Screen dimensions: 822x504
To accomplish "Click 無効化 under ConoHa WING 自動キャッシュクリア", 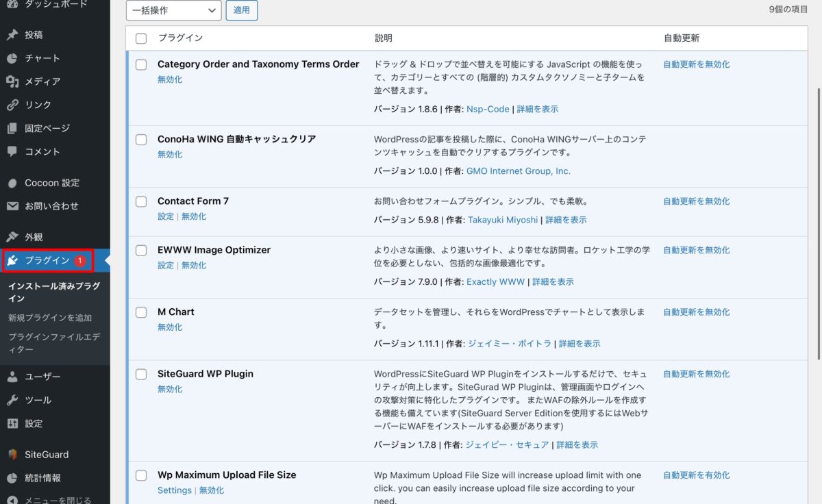I will point(170,154).
